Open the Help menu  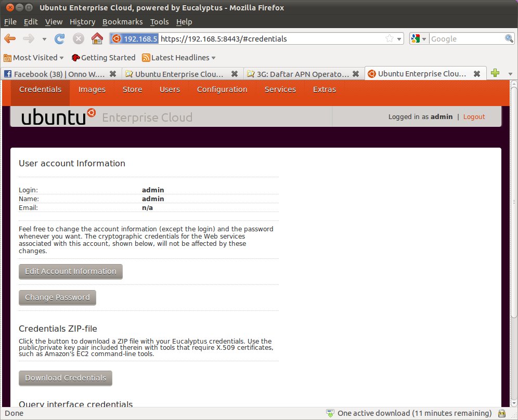coord(184,22)
